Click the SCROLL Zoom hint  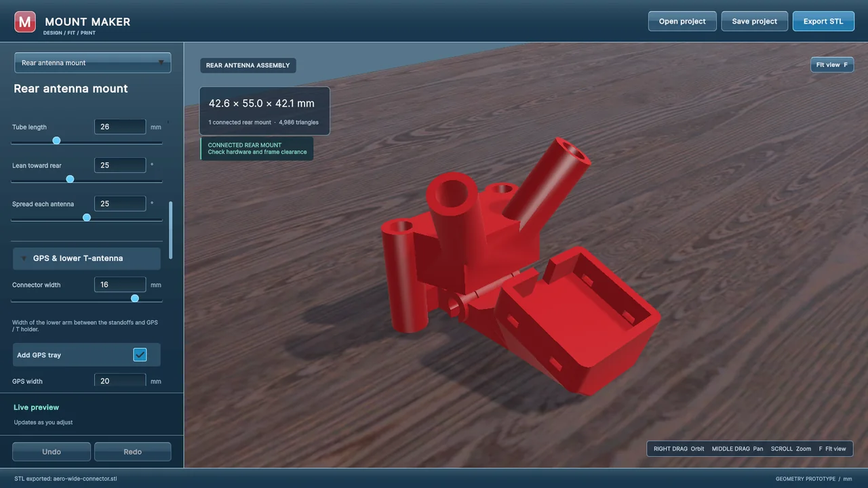pos(791,449)
